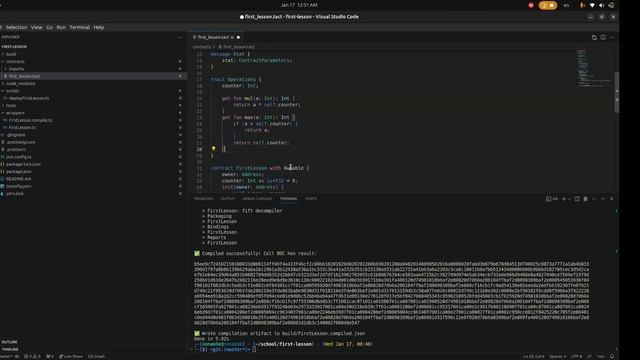Collapse the scripts folder

tap(13, 91)
